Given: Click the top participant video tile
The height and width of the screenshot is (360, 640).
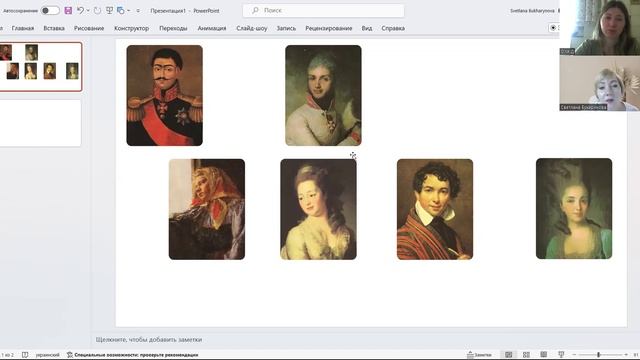Looking at the screenshot, I should (600, 27).
